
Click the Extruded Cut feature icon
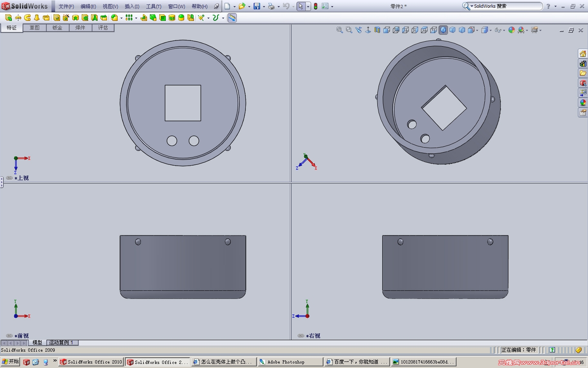coord(57,18)
